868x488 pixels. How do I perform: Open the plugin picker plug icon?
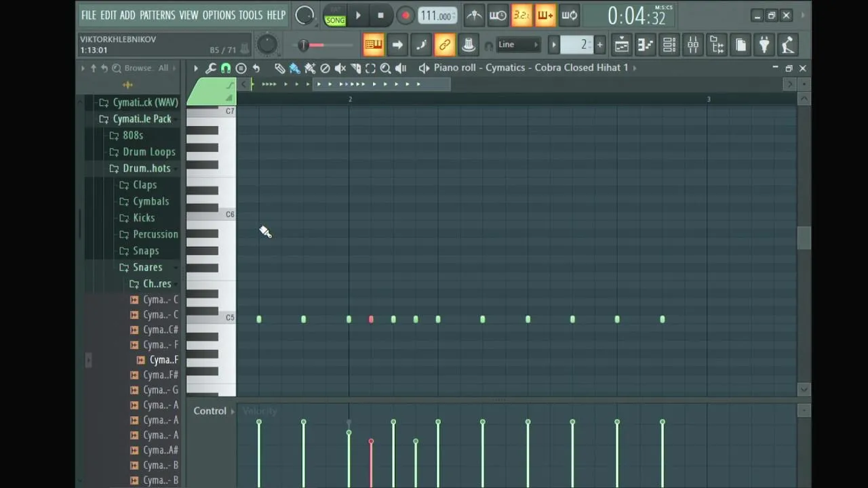coord(764,45)
